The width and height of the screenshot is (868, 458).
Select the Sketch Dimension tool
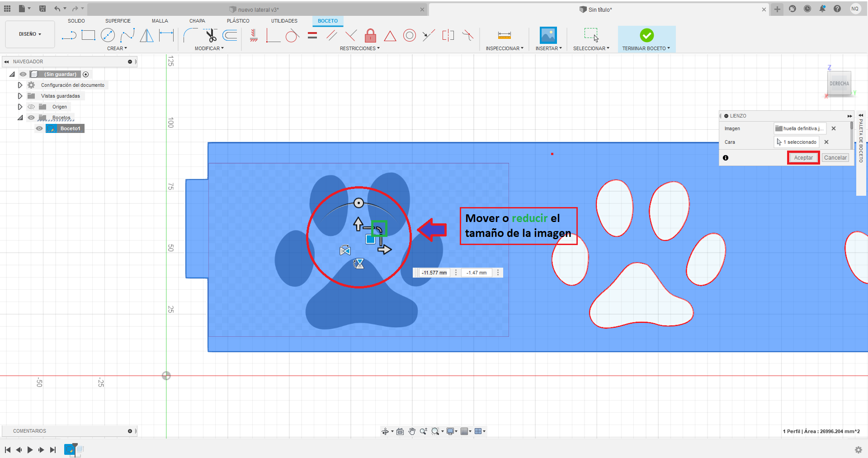[x=166, y=35]
